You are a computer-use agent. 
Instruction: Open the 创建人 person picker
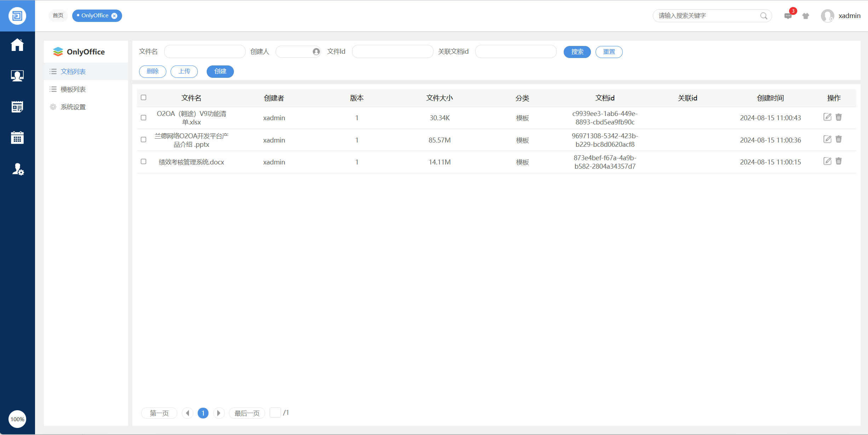[316, 52]
